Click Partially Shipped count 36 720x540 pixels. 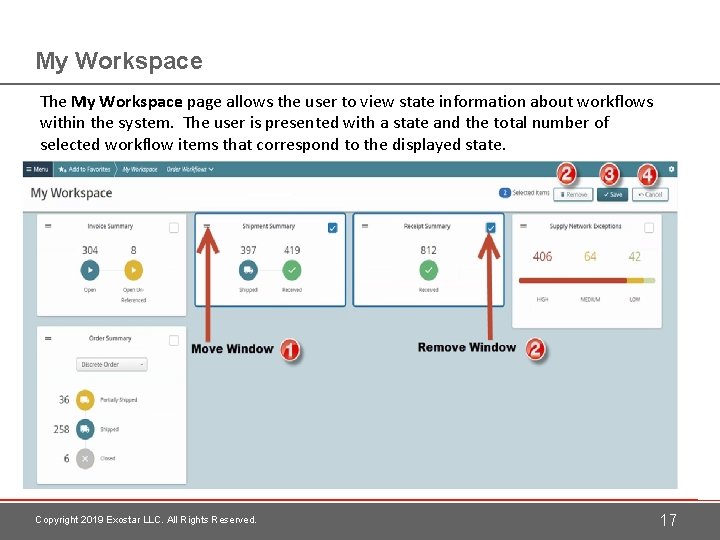pos(64,399)
